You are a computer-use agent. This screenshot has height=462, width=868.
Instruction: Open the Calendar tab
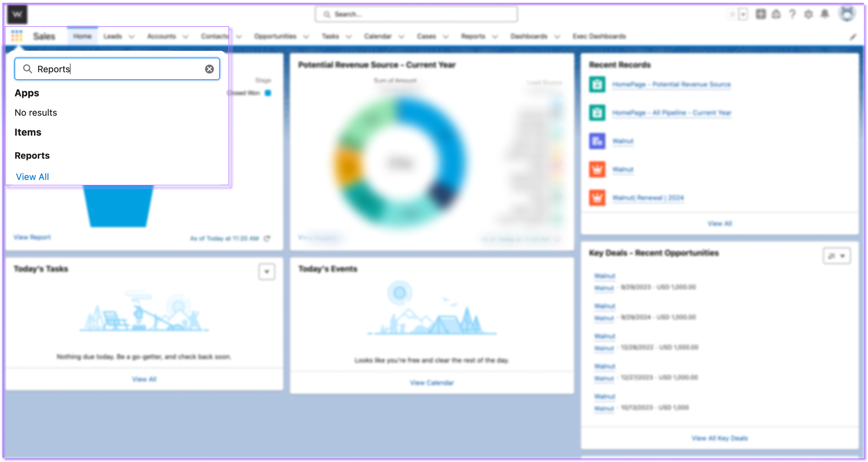(x=378, y=36)
